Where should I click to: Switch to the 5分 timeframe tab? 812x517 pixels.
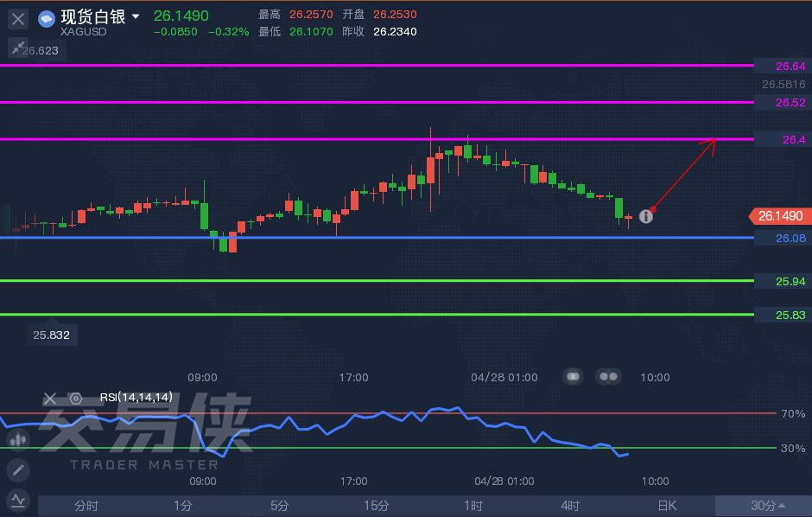(x=280, y=506)
